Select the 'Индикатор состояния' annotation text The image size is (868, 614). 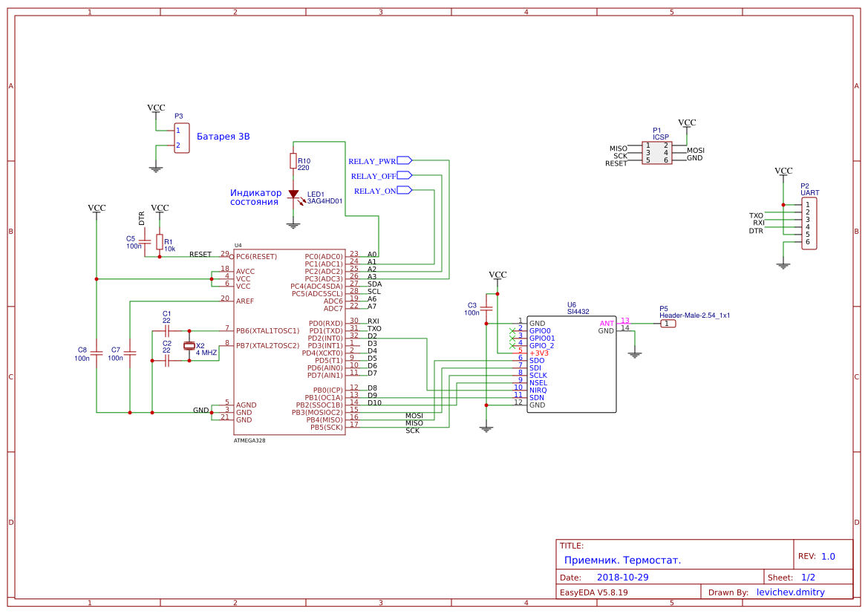[x=255, y=197]
